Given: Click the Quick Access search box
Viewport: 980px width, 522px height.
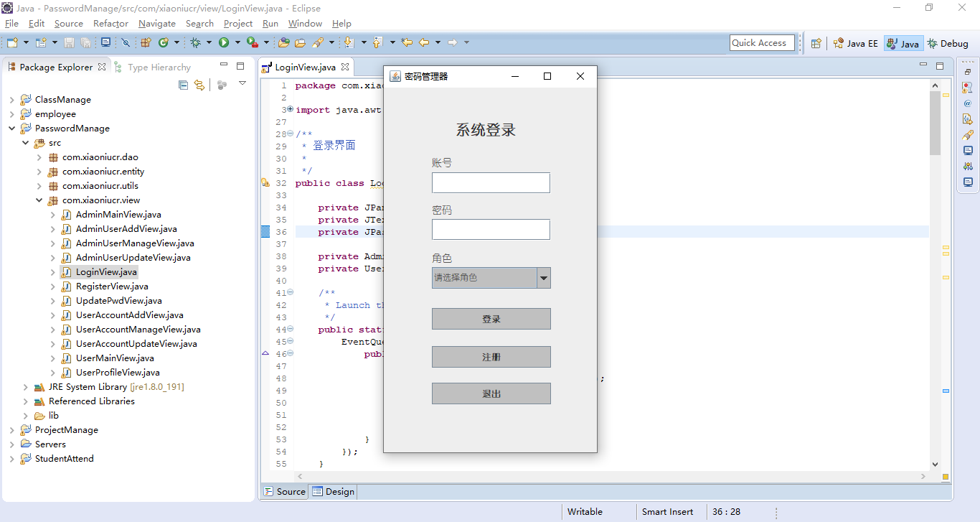Looking at the screenshot, I should click(x=762, y=43).
